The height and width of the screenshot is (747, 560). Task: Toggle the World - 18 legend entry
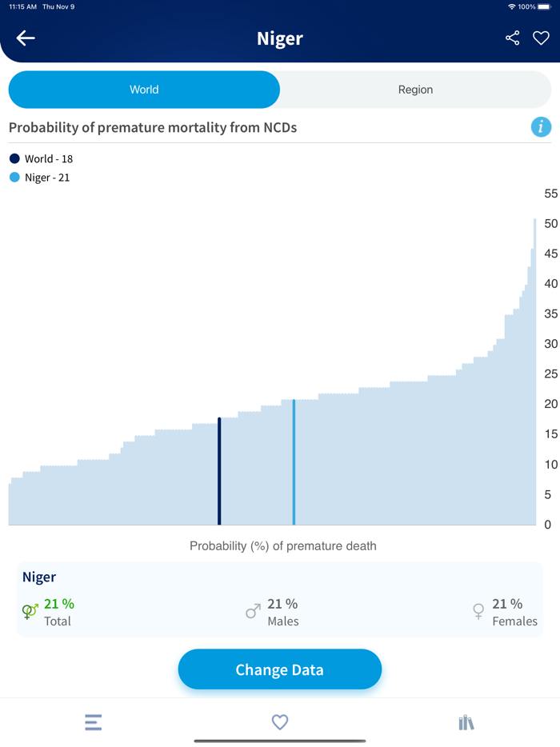tap(40, 158)
